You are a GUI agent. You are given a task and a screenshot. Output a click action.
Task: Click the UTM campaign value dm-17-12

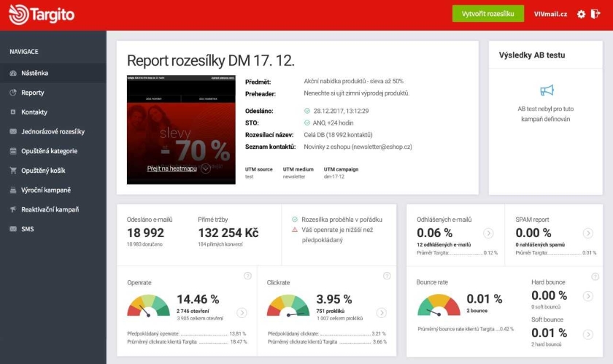(x=334, y=177)
